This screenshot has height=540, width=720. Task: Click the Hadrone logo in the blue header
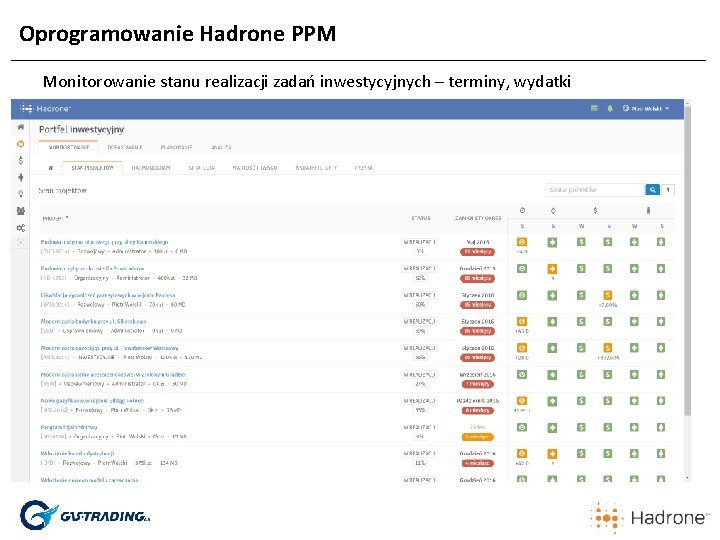(x=45, y=108)
